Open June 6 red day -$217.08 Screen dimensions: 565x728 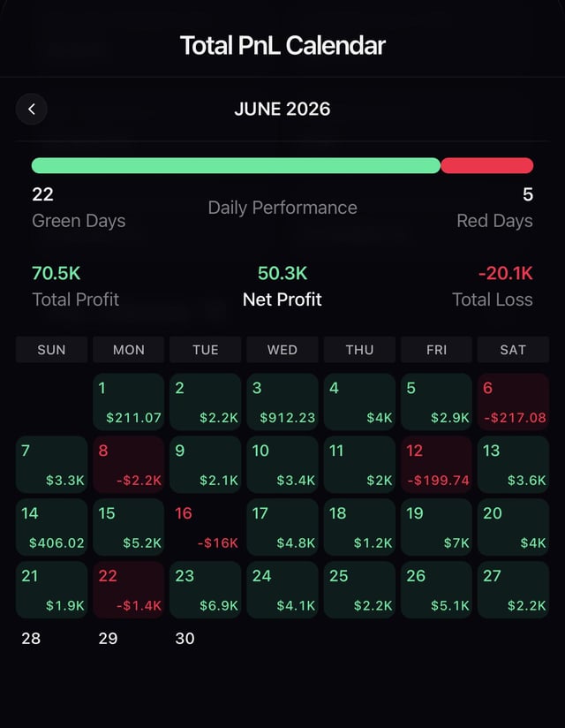[x=514, y=402]
